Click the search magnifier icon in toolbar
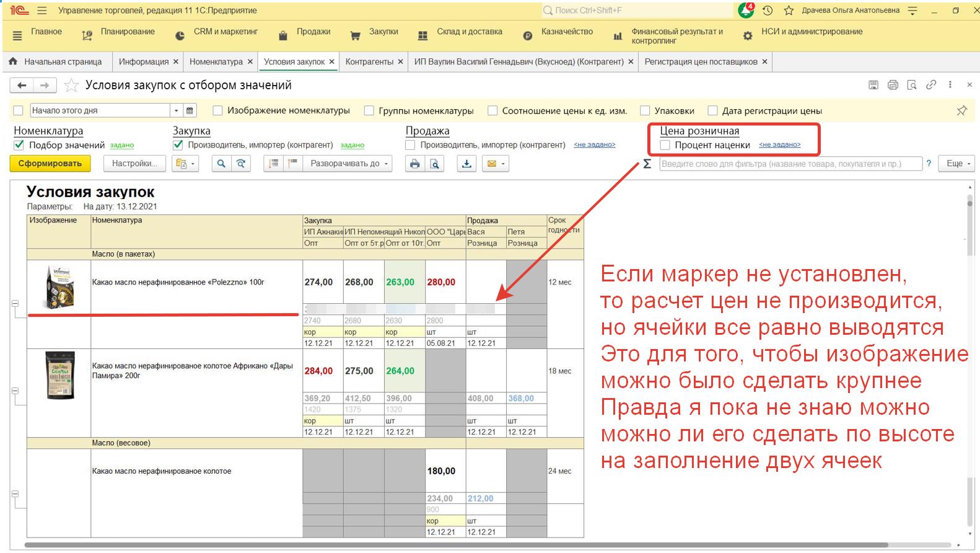The image size is (980, 553). [221, 164]
